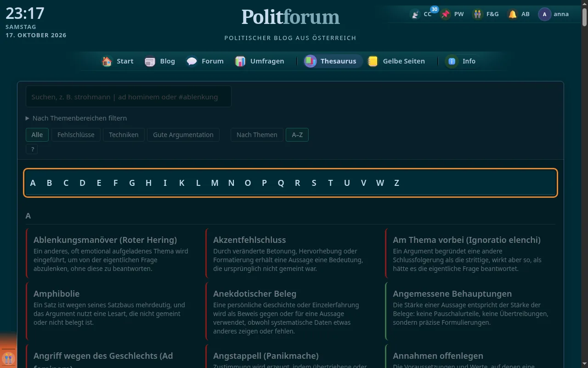
Task: Click the AB bell notification icon
Action: point(513,14)
